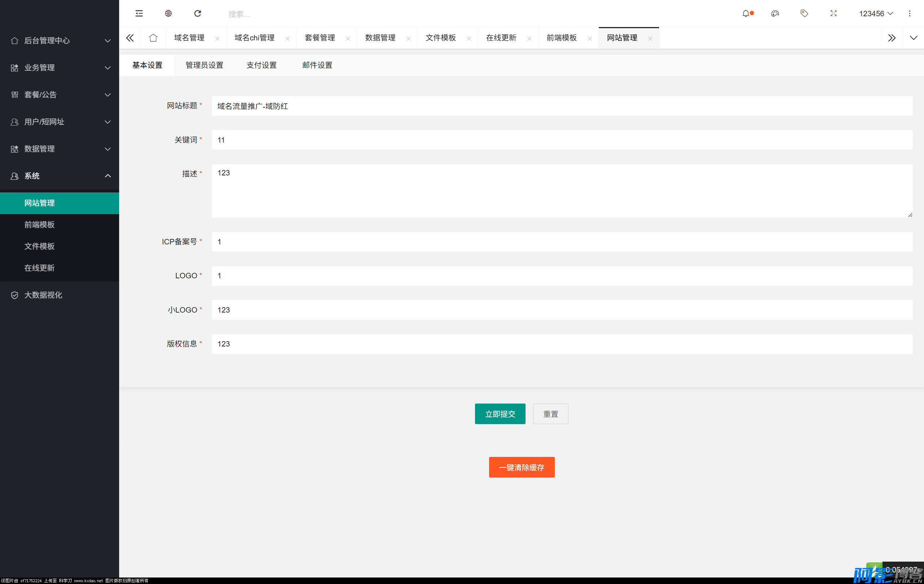The height and width of the screenshot is (584, 924).
Task: Open notifications bell icon
Action: [746, 13]
